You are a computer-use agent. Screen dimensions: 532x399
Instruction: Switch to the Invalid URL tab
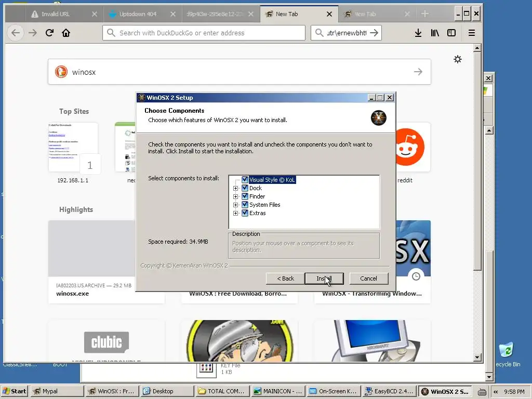[x=64, y=14]
